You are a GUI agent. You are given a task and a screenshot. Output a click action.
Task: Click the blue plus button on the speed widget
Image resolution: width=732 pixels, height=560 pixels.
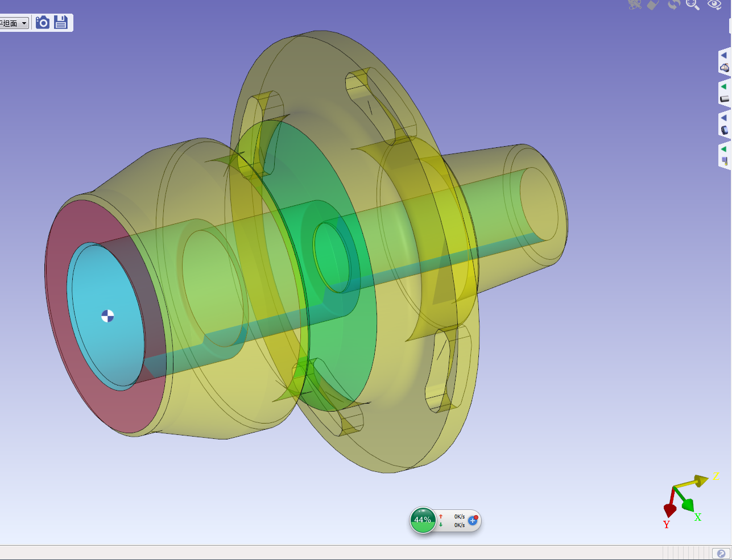click(472, 520)
